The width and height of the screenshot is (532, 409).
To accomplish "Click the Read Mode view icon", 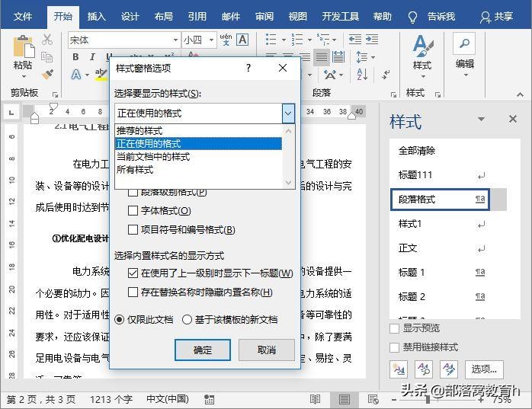I will coord(316,400).
